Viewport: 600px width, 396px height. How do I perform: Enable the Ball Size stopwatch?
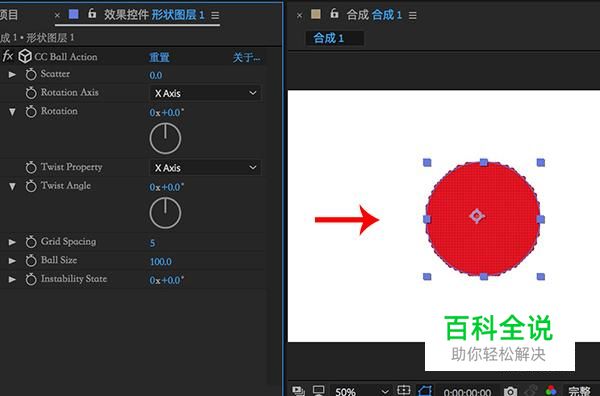31,261
